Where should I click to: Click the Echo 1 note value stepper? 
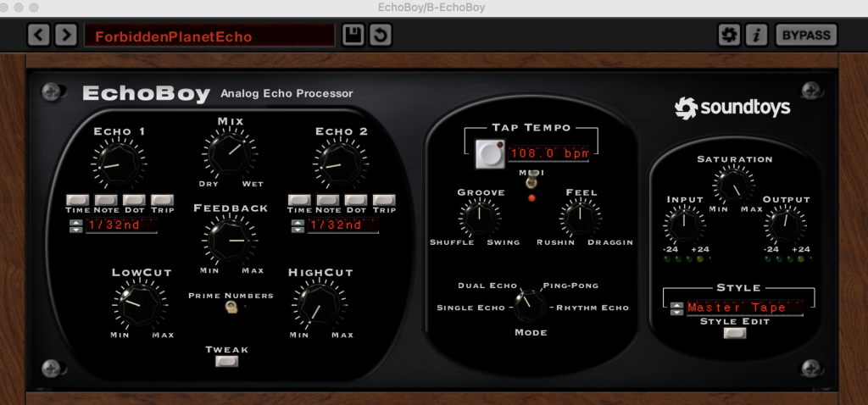click(76, 225)
